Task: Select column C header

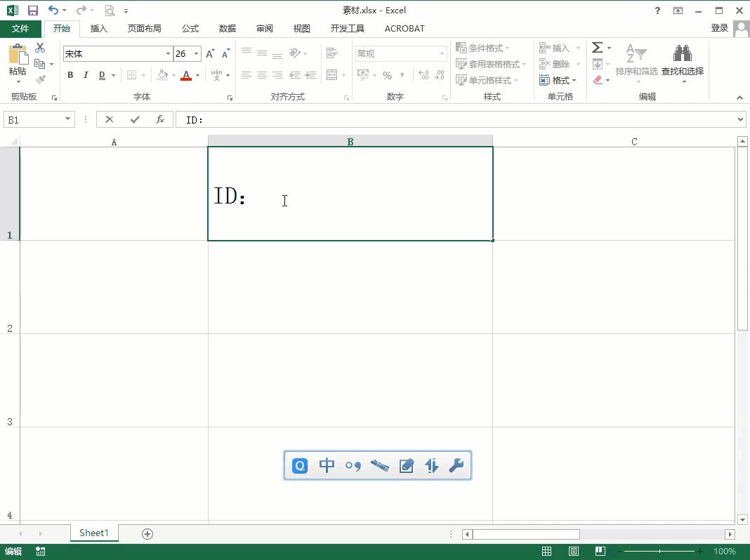Action: tap(633, 142)
